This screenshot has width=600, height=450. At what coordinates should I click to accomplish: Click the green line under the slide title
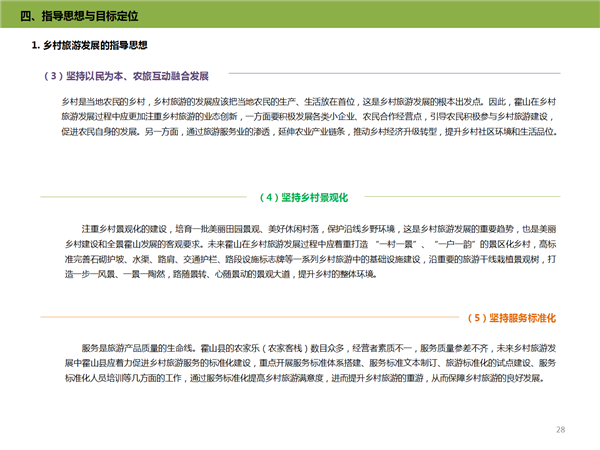(x=300, y=27)
